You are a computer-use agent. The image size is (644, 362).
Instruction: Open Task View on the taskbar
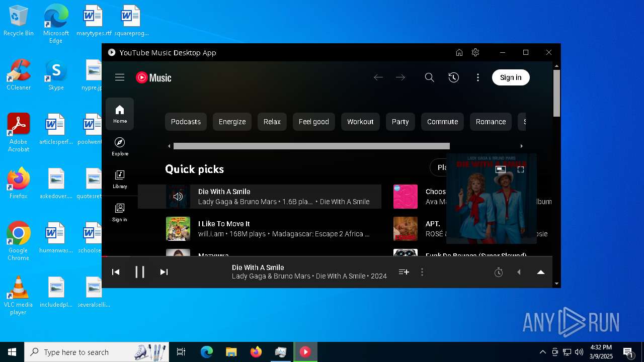181,352
